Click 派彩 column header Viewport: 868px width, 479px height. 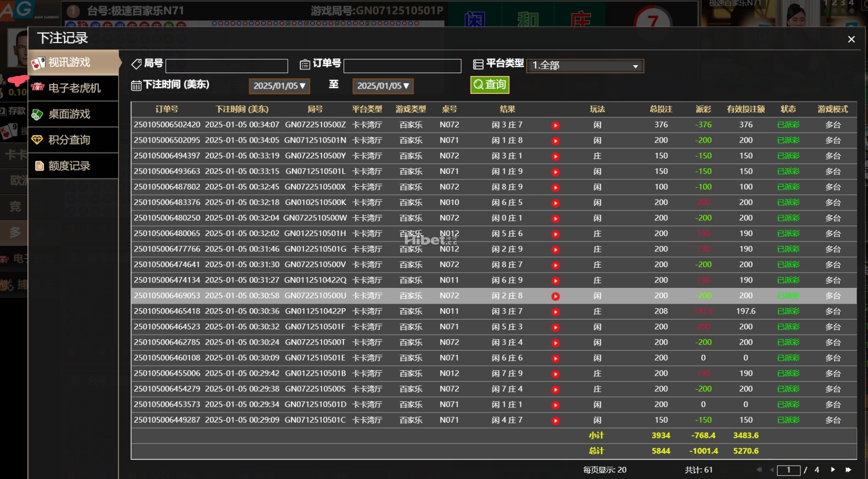[x=703, y=109]
